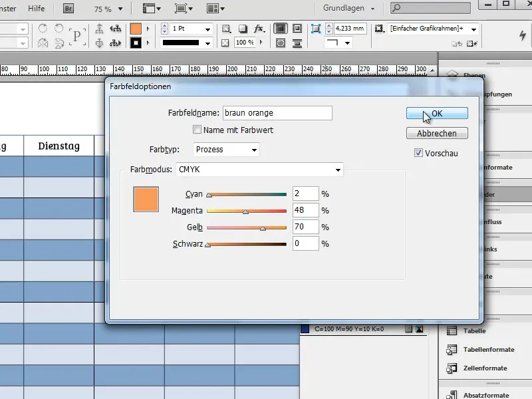This screenshot has height=399, width=532.
Task: Click the jump object text wrap icon
Action: click(x=297, y=43)
